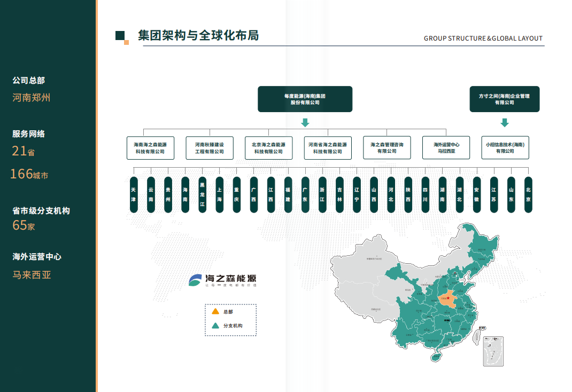Click the 总部 legend label

pos(228,312)
